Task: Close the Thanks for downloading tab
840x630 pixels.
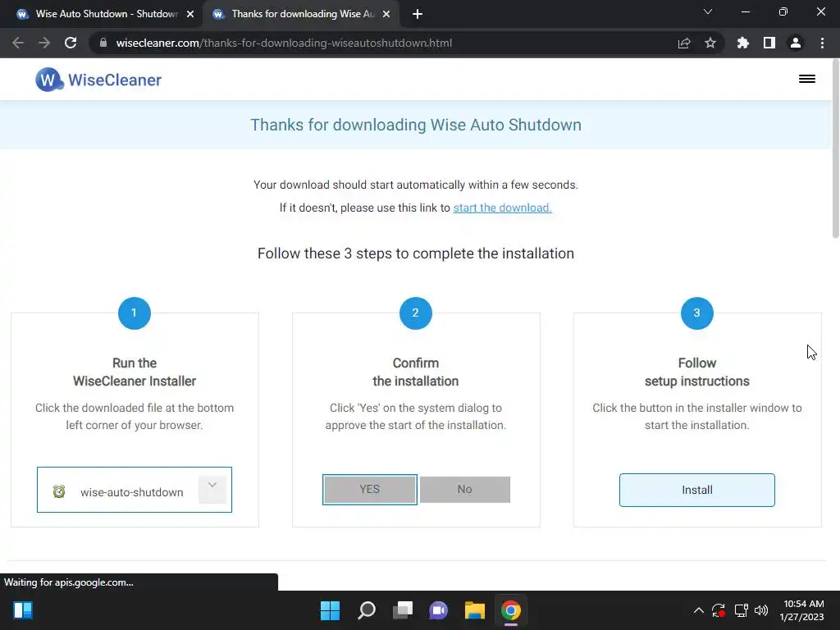Action: [386, 14]
